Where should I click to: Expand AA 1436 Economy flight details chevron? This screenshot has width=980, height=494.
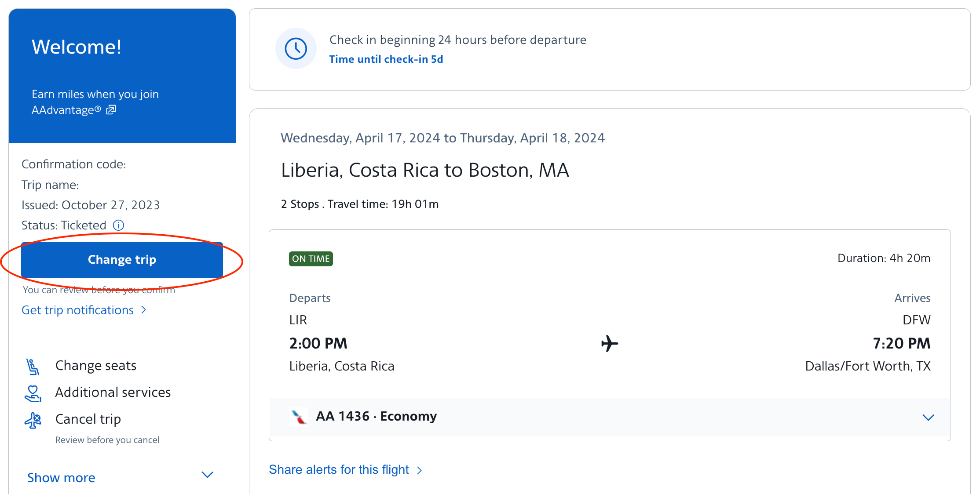(928, 418)
